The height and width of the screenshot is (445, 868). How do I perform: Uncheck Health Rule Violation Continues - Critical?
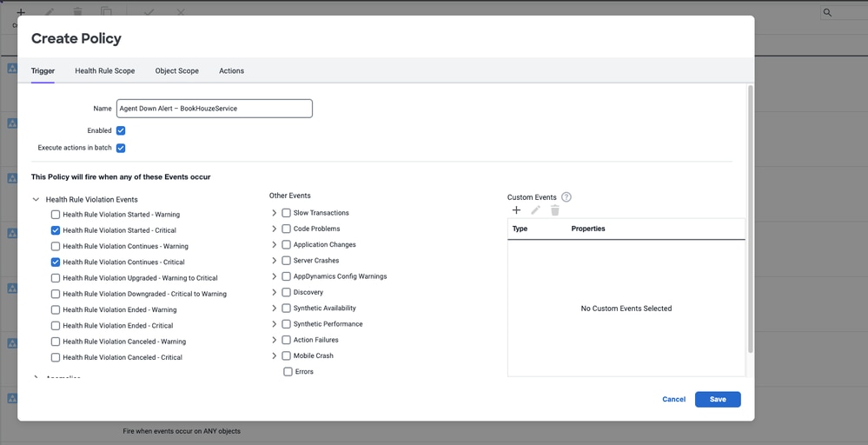56,262
